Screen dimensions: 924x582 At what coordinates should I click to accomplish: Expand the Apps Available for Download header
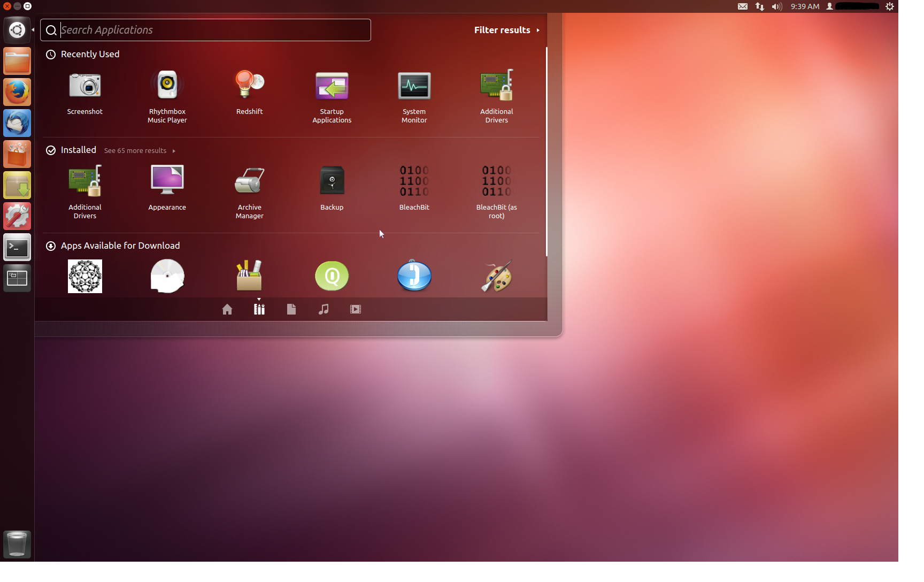tap(113, 246)
